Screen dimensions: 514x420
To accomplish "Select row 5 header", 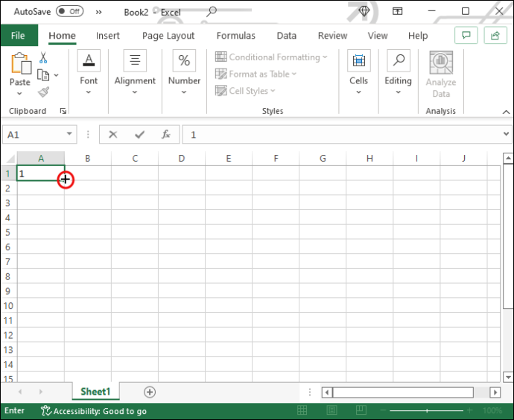I will coord(8,232).
